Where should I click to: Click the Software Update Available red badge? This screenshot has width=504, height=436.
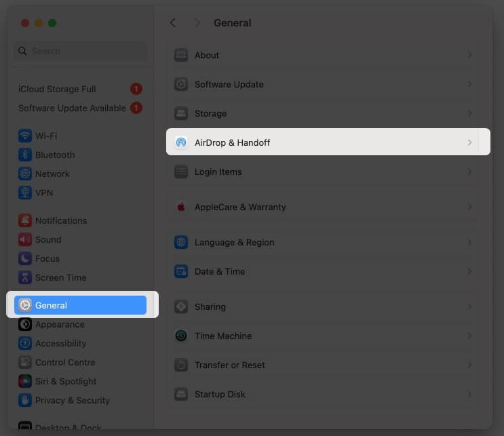pyautogui.click(x=136, y=108)
